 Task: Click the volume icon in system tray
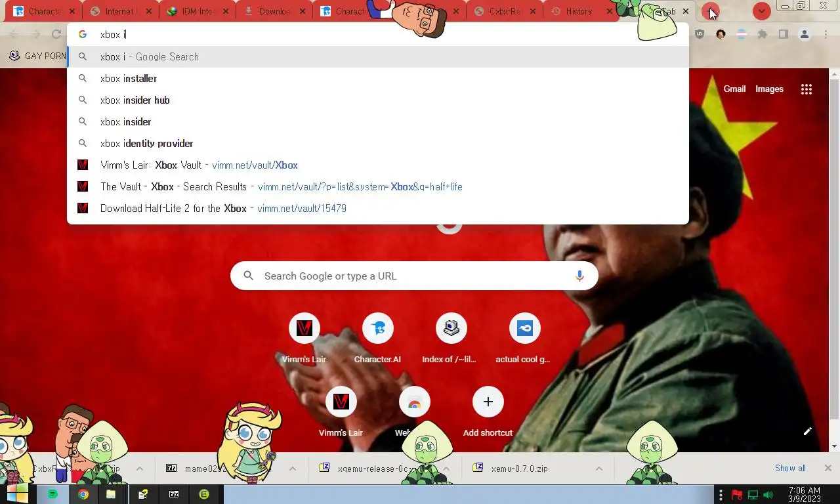pos(768,495)
